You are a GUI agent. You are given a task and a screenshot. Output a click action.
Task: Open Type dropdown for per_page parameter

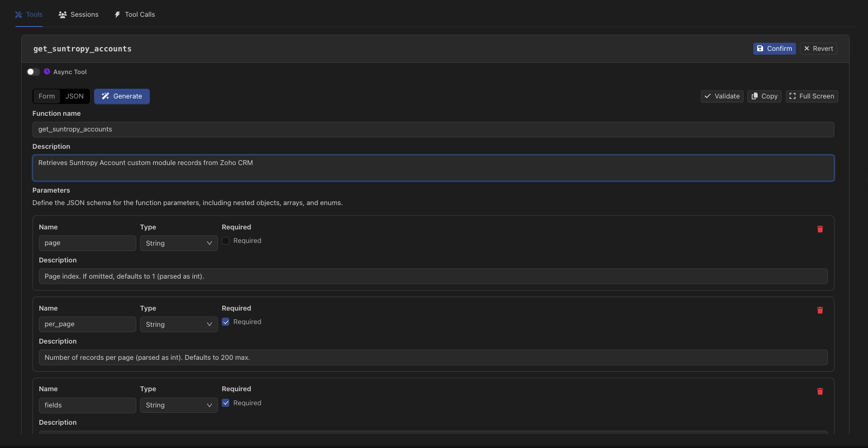pos(179,325)
